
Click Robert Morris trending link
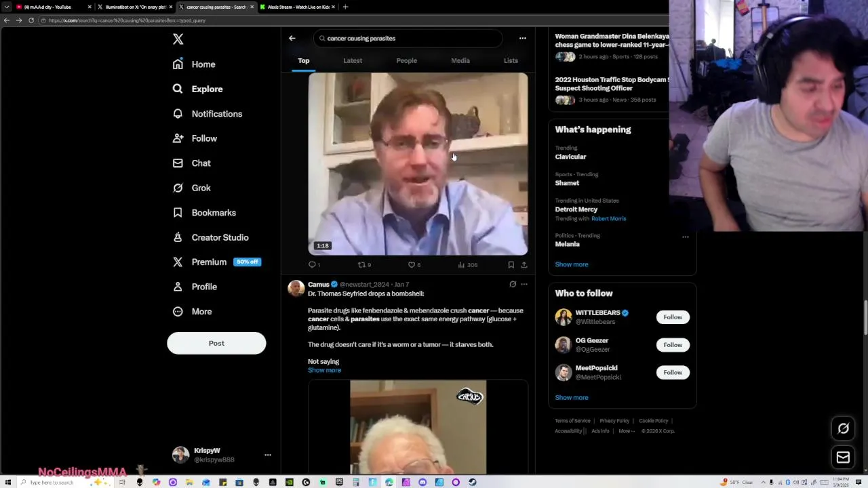[x=608, y=219]
